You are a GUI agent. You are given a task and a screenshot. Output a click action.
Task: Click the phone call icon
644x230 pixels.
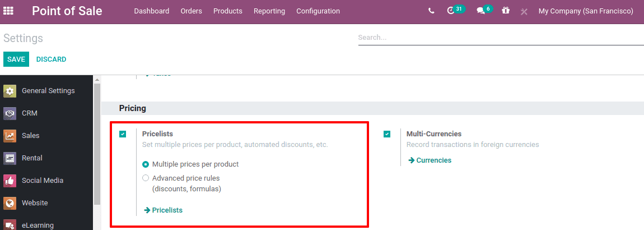click(431, 11)
